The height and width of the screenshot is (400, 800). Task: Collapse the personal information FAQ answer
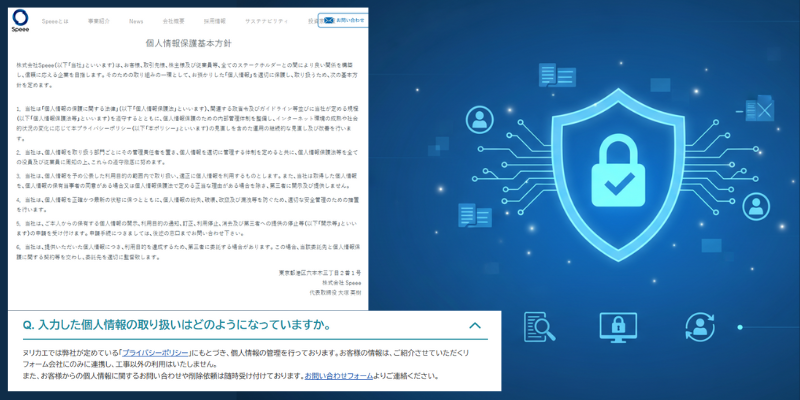(475, 325)
